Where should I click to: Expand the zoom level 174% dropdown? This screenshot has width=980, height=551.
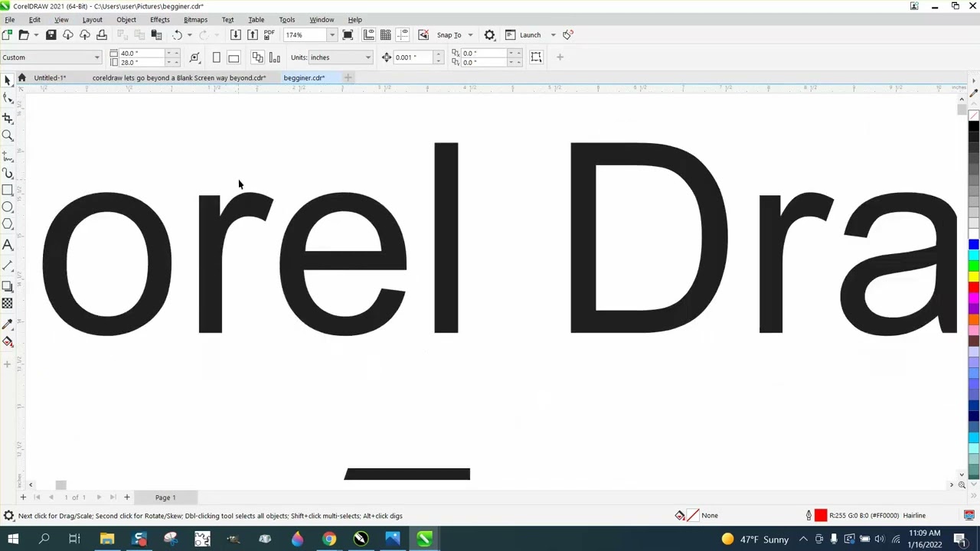332,35
